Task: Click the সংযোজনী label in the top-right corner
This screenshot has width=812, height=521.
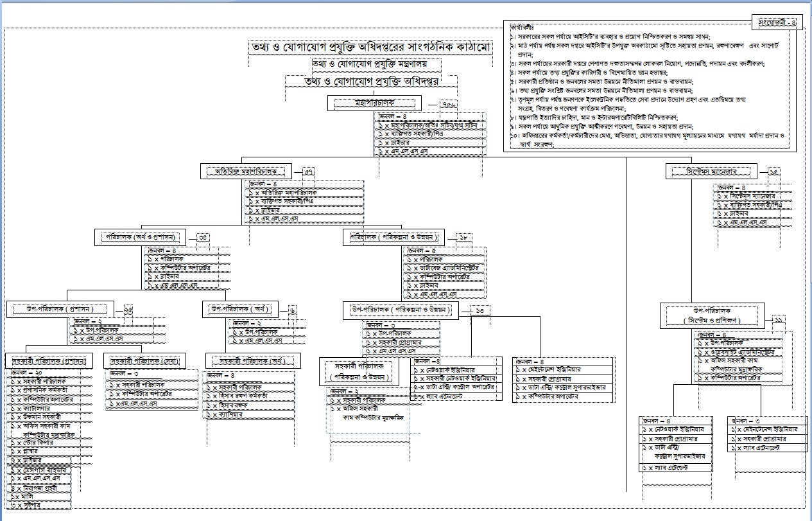Action: [x=776, y=22]
